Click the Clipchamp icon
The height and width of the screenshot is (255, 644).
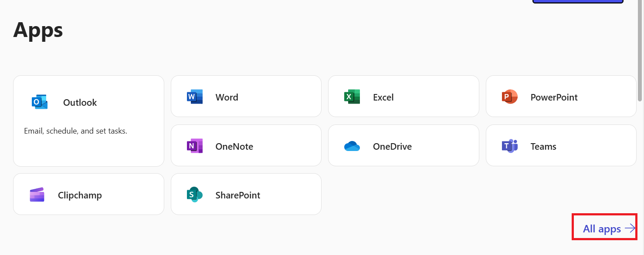click(x=37, y=195)
